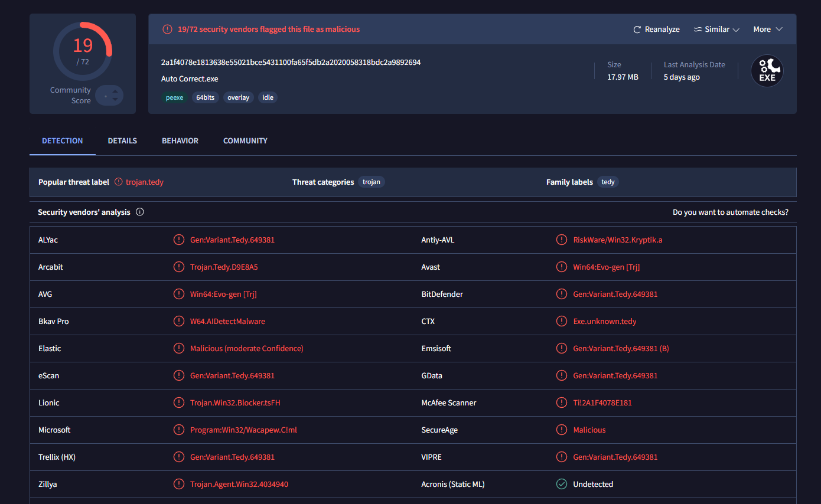Click the Undetected result for Acronis

click(593, 484)
